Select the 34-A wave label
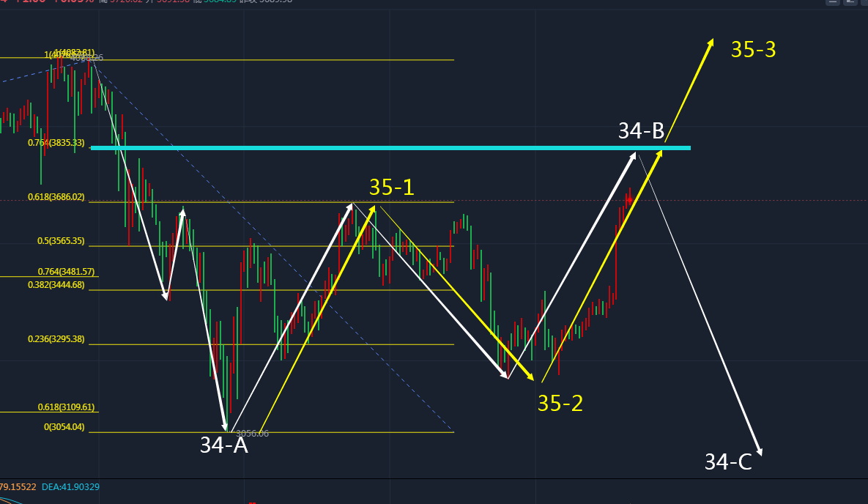This screenshot has height=504, width=868. coord(223,445)
